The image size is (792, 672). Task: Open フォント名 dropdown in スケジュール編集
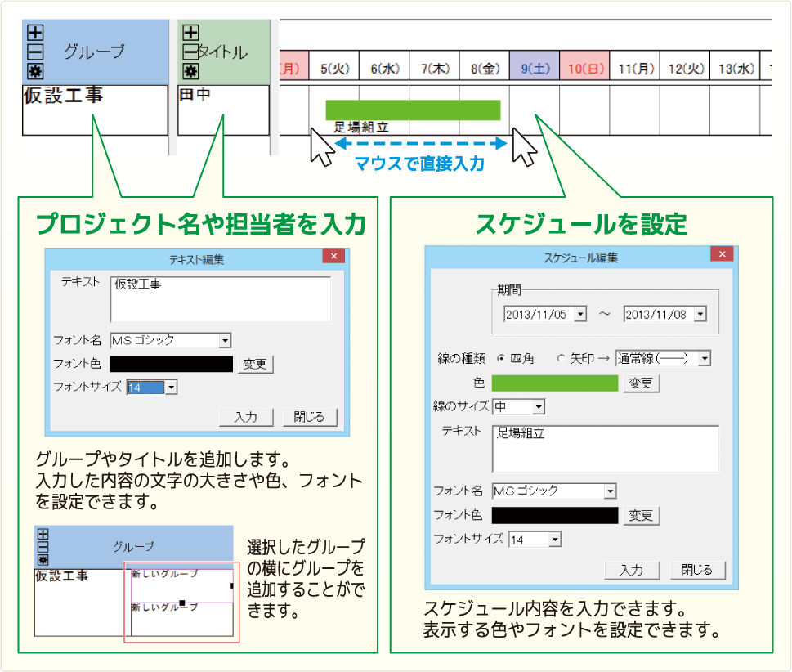(x=611, y=491)
